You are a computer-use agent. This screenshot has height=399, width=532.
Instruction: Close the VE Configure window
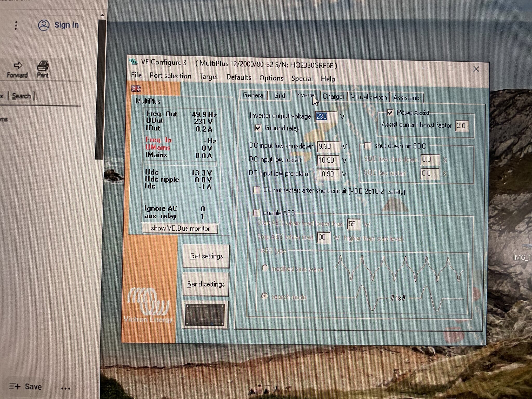(476, 69)
